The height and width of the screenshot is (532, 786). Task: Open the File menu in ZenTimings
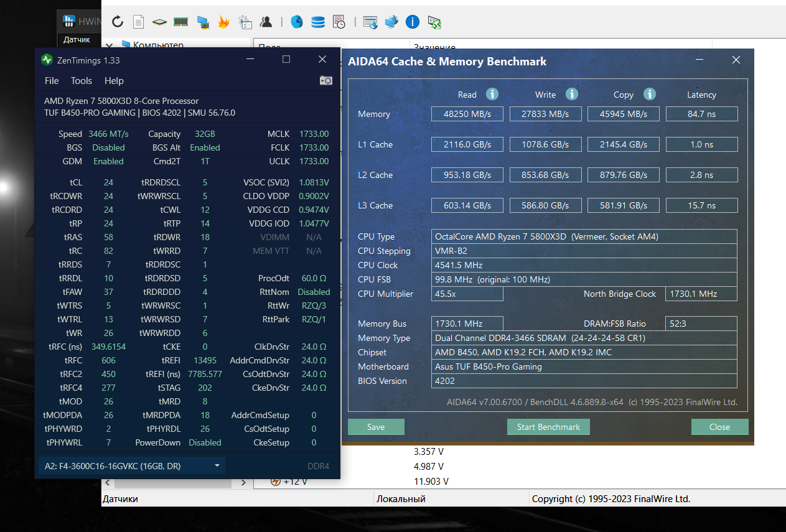pyautogui.click(x=52, y=80)
